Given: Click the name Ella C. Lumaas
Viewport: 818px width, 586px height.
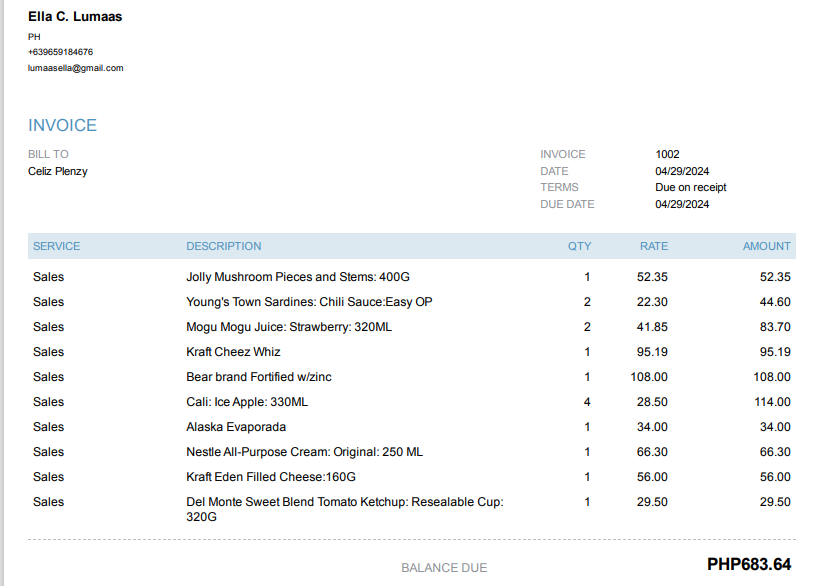Looking at the screenshot, I should [75, 17].
